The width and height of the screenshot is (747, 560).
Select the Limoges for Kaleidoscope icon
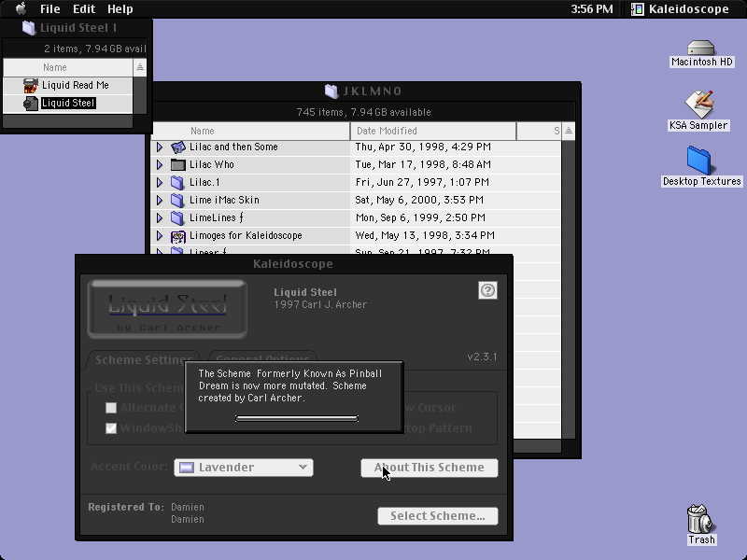click(x=177, y=236)
